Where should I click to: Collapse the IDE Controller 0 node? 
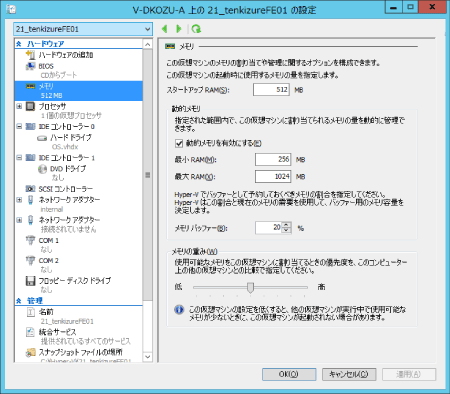(19, 127)
